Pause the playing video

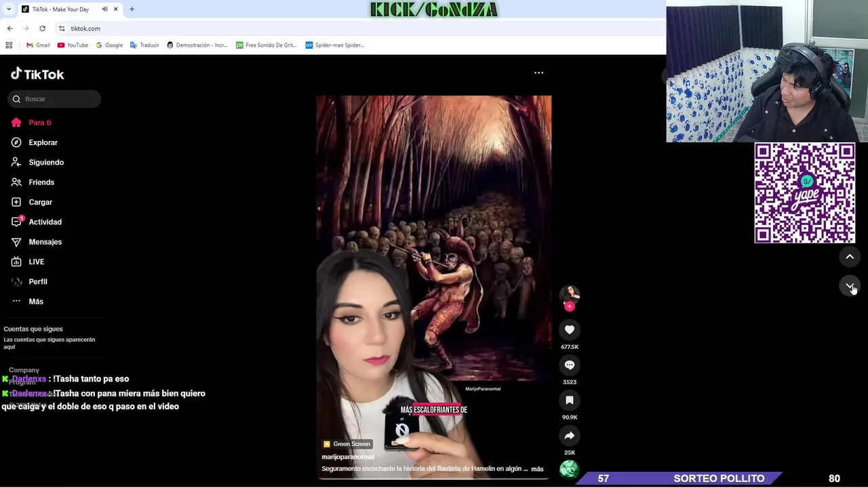point(434,287)
